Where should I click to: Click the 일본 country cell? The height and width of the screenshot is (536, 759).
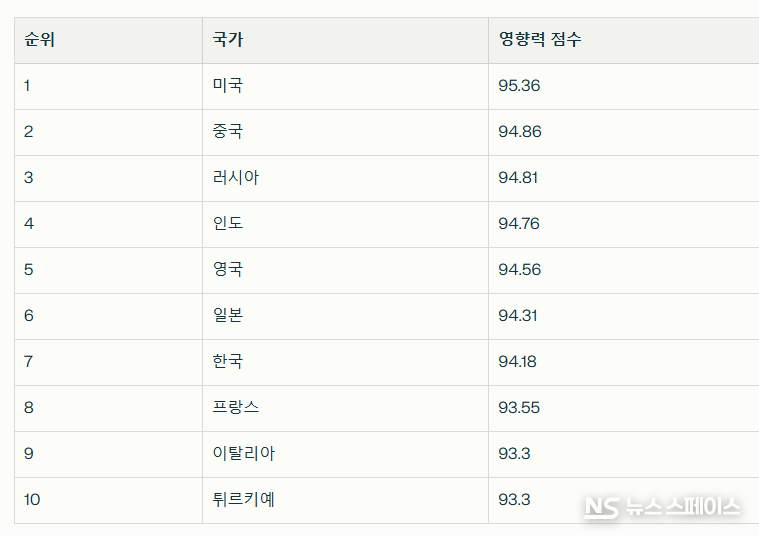coord(228,316)
